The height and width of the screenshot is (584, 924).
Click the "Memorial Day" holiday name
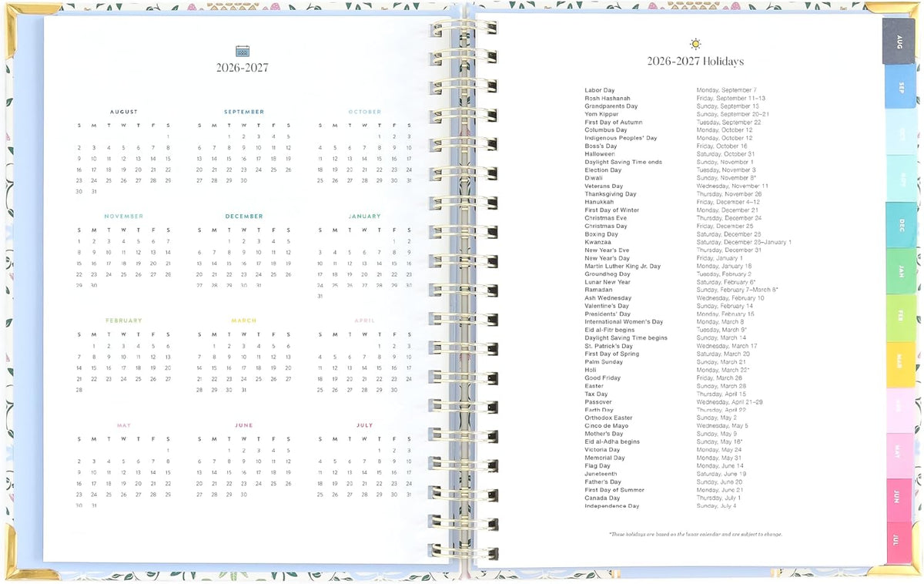605,458
